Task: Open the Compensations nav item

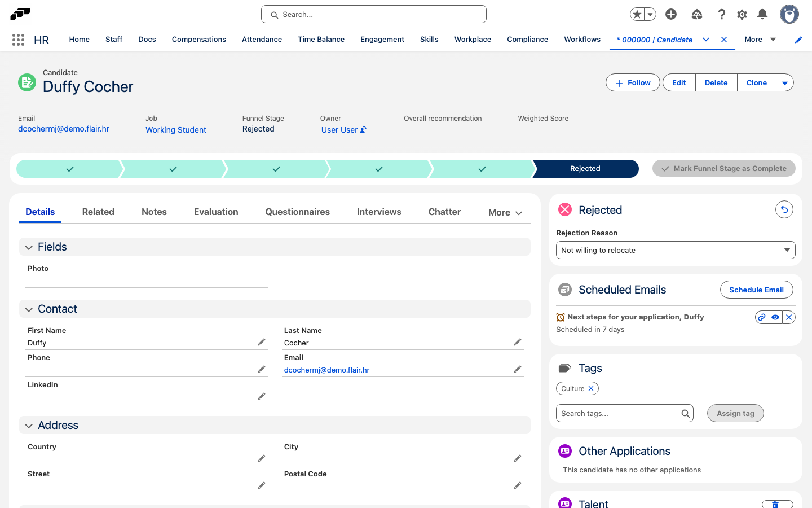Action: pos(199,40)
